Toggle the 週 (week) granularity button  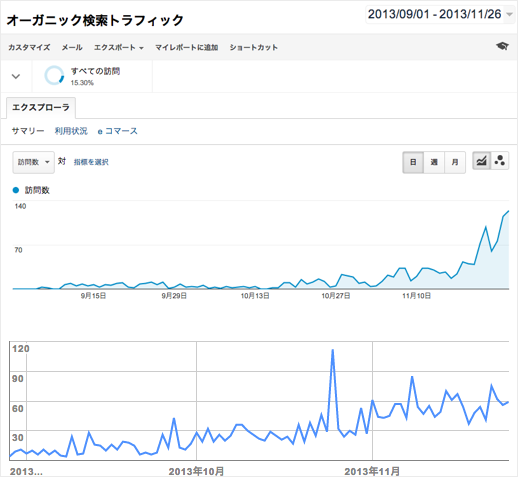point(434,162)
